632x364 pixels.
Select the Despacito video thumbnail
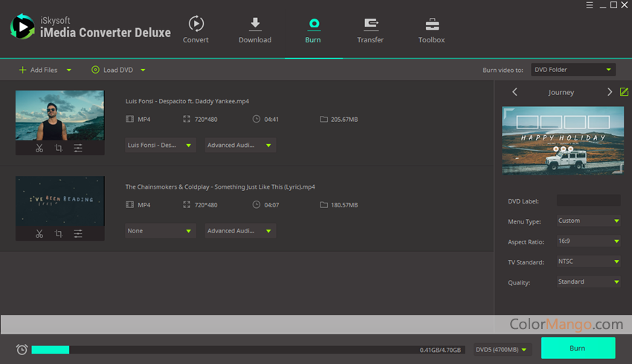point(59,115)
